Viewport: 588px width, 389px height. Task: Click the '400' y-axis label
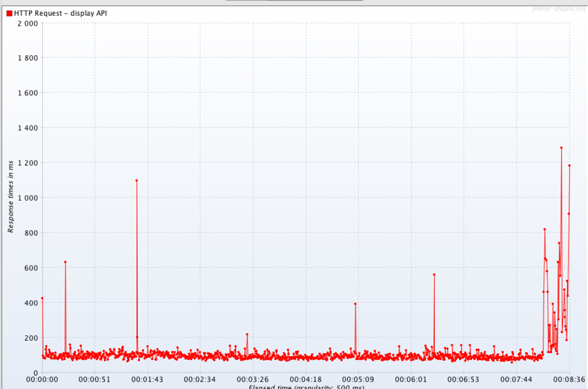pyautogui.click(x=31, y=303)
